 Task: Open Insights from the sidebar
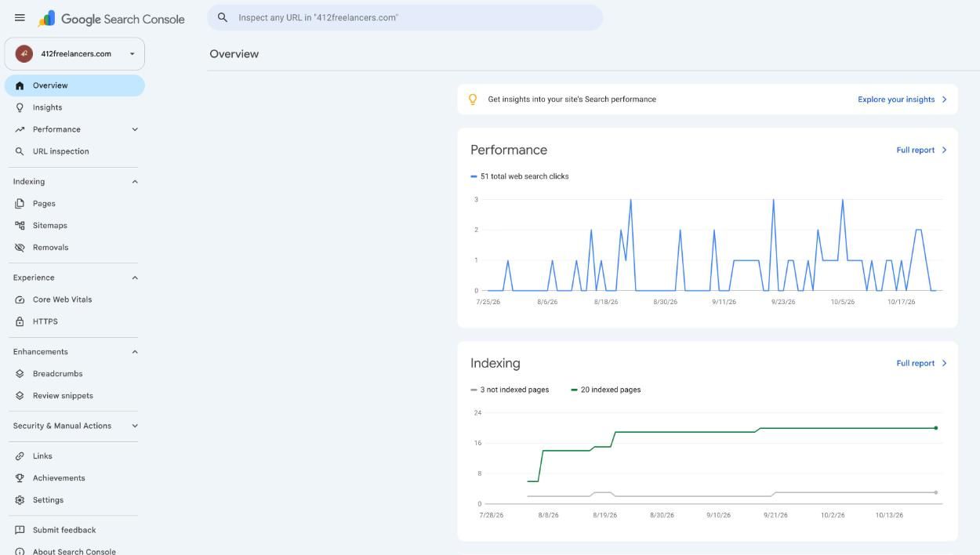74,107
